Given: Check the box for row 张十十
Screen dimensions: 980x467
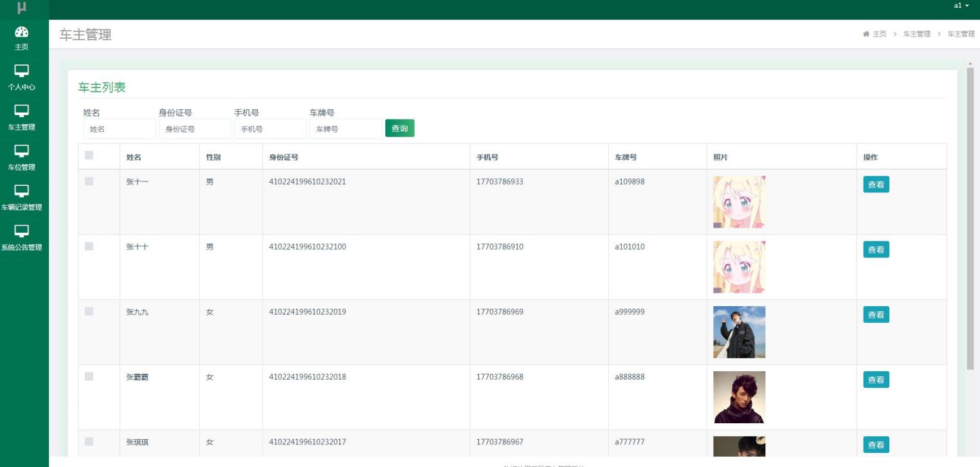Looking at the screenshot, I should (x=89, y=246).
